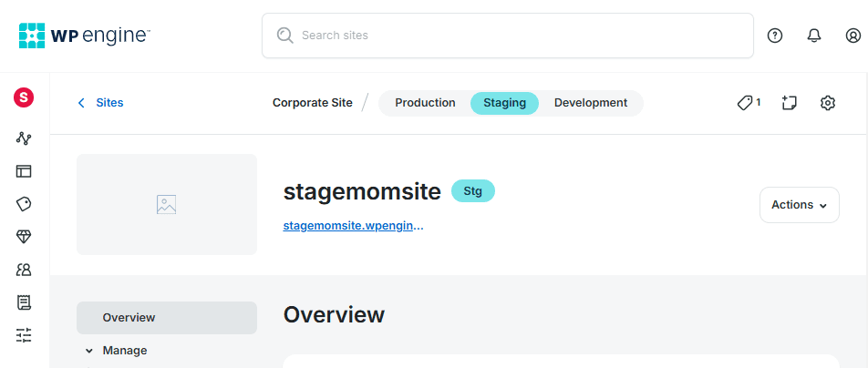Viewport: 868px width, 368px height.
Task: Open the Actions dropdown
Action: [800, 205]
